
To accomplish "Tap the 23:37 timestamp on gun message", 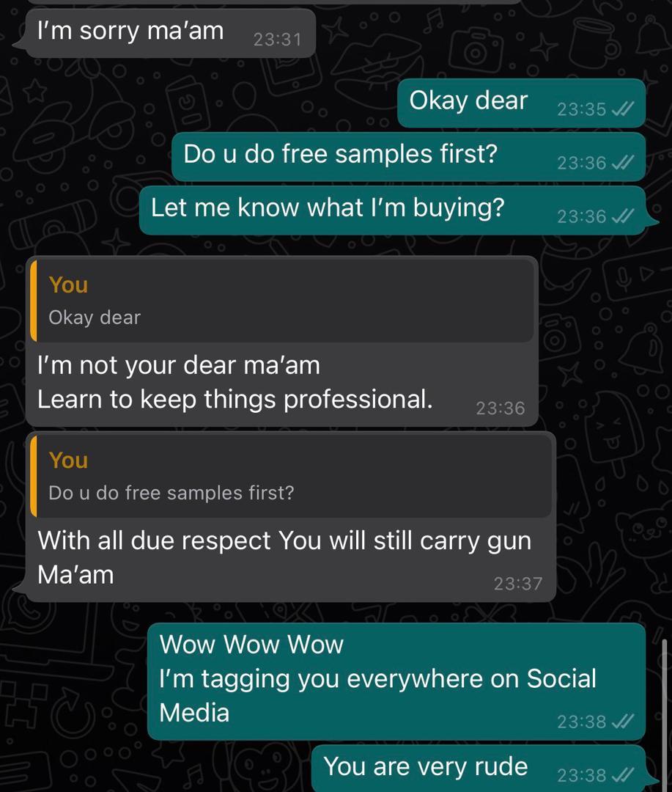I will tap(518, 584).
